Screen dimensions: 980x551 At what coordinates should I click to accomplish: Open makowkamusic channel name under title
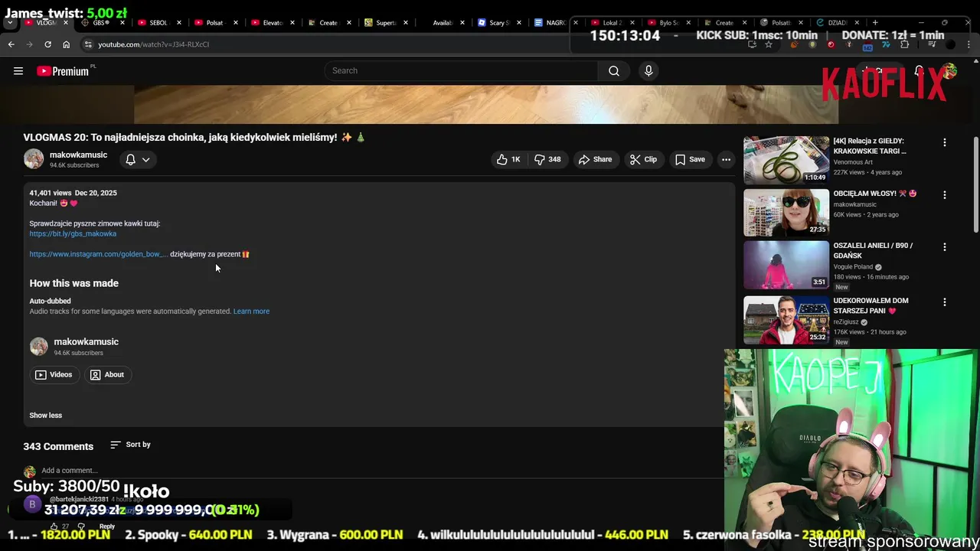(x=78, y=155)
